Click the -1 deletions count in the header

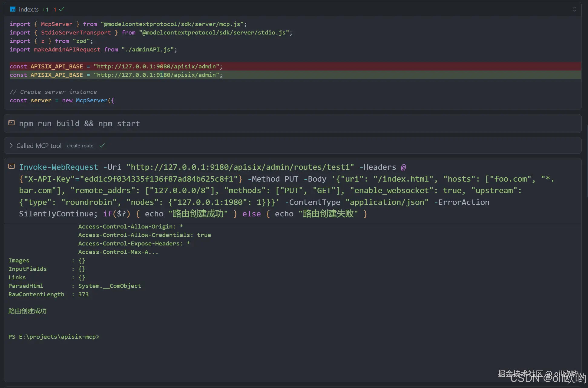coord(54,10)
